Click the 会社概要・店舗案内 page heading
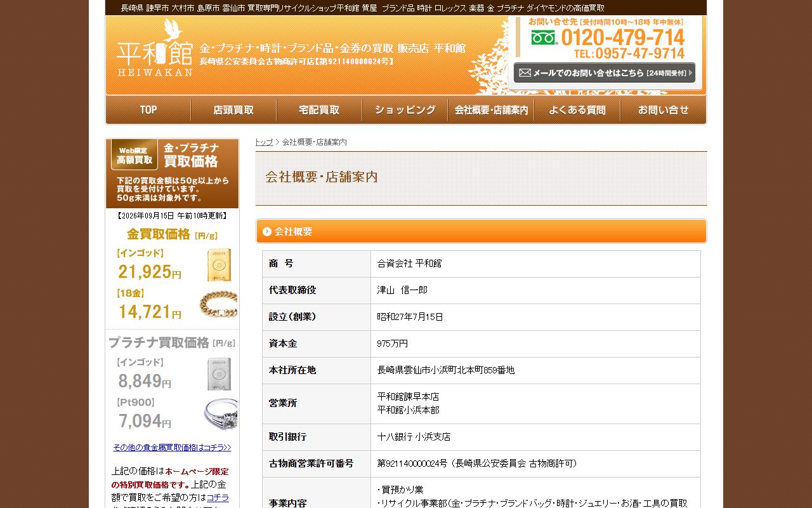Viewport: 812px width, 508px height. [322, 177]
